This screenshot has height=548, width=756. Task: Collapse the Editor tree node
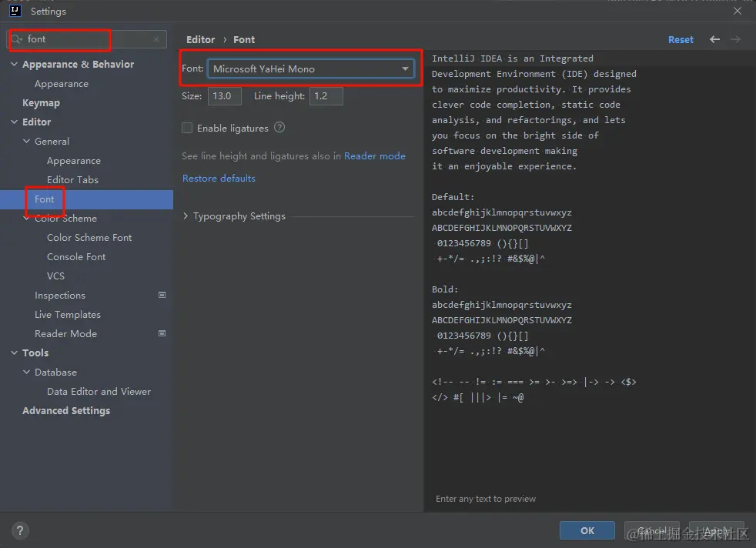click(14, 122)
